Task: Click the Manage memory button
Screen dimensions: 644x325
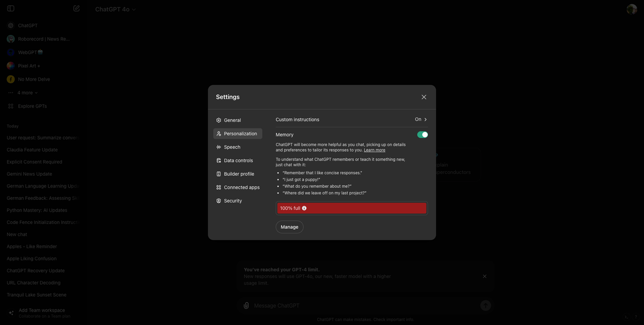Action: coord(289,227)
